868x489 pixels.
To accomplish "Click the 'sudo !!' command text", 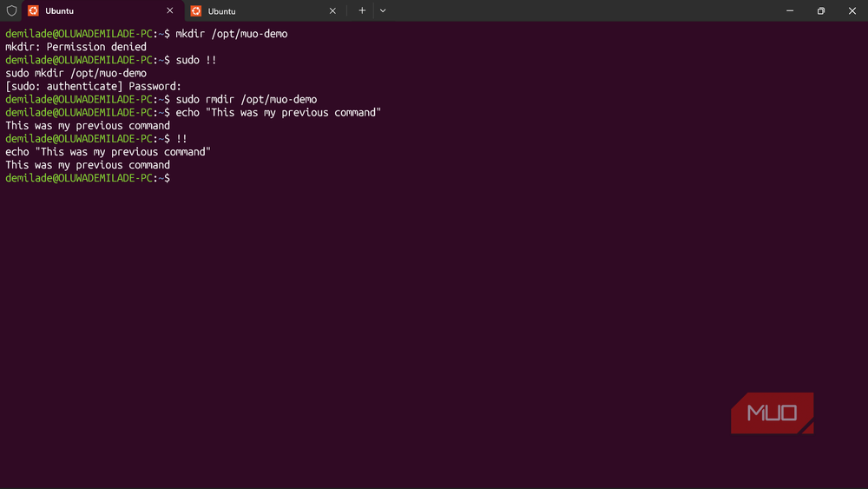I will click(196, 60).
